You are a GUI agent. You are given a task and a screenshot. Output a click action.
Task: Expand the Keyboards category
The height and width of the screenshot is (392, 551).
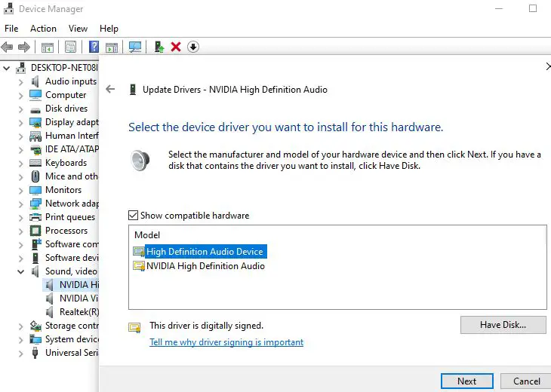[20, 164]
